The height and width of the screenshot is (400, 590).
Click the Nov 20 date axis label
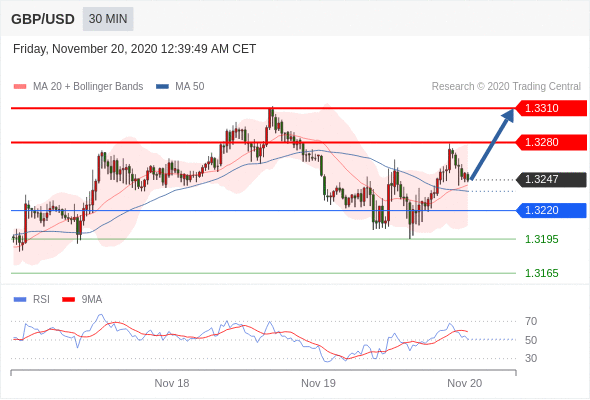tap(464, 383)
